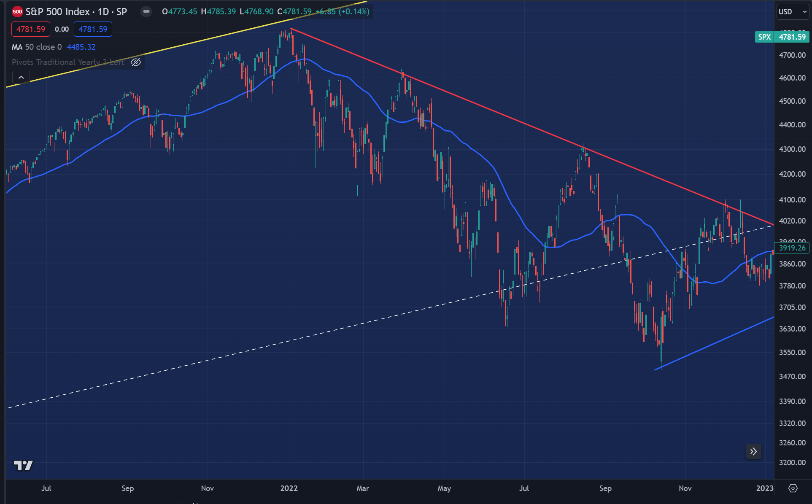This screenshot has width=812, height=504.
Task: Collapse the indicator legend with the chevron
Action: 21,78
